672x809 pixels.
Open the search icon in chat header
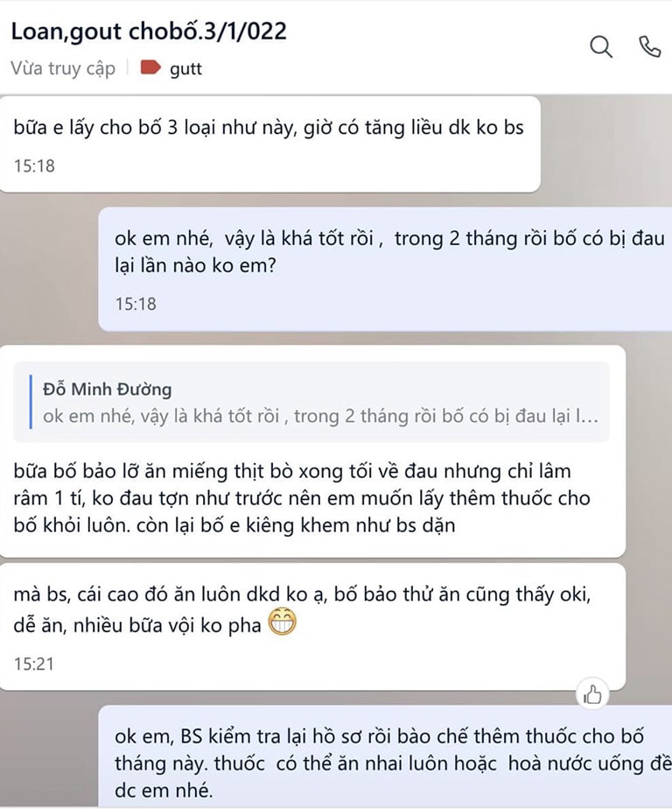click(601, 47)
